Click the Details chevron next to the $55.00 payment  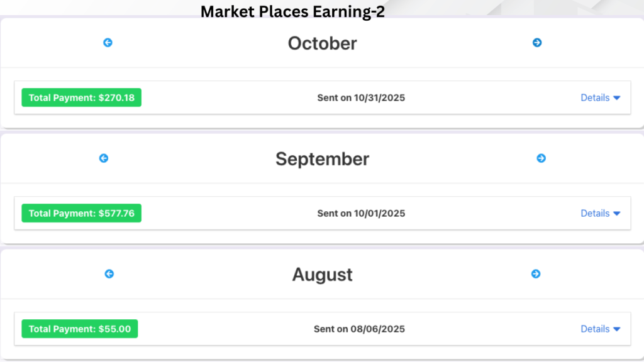tap(615, 329)
